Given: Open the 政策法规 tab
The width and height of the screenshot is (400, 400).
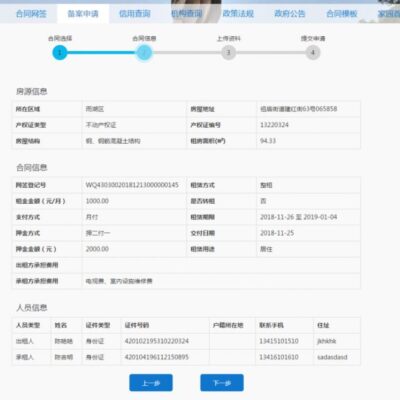Looking at the screenshot, I should point(238,14).
